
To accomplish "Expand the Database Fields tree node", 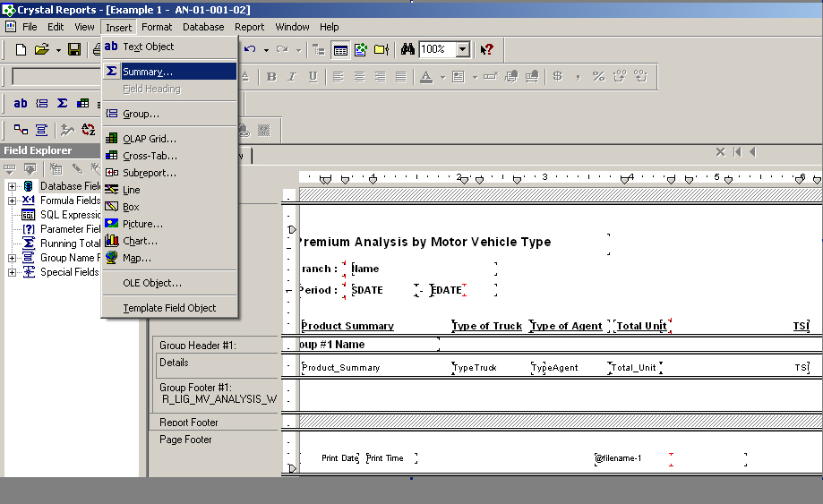I will 12,186.
